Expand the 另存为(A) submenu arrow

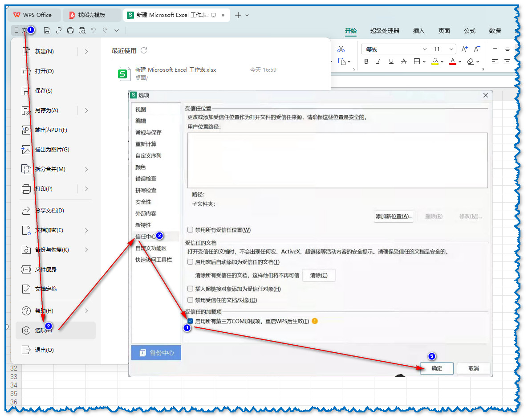tap(86, 110)
